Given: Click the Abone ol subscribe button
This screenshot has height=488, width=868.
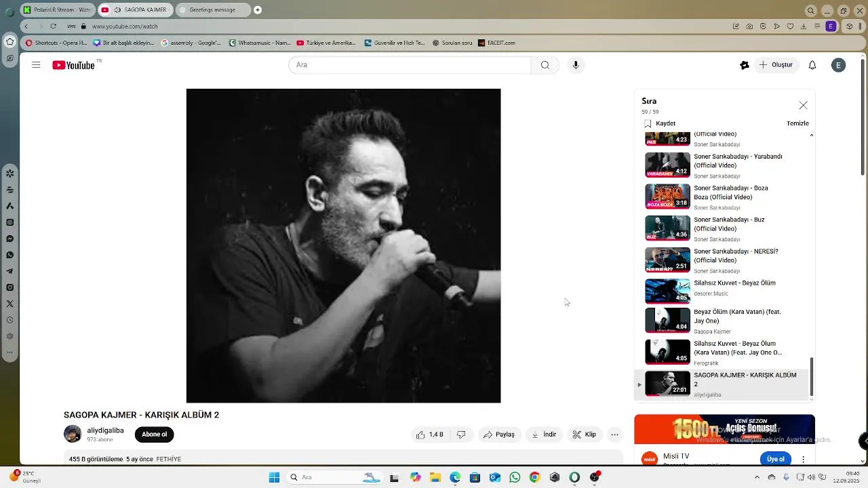Looking at the screenshot, I should pyautogui.click(x=154, y=434).
